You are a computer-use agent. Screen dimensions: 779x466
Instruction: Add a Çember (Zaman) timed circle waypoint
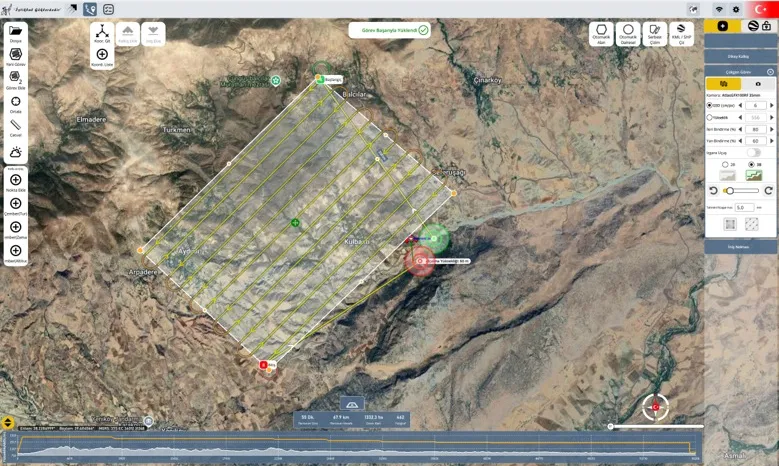[x=15, y=227]
